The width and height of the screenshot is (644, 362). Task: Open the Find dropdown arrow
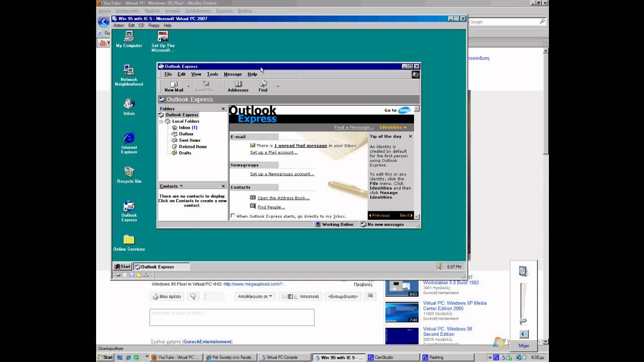(x=278, y=86)
